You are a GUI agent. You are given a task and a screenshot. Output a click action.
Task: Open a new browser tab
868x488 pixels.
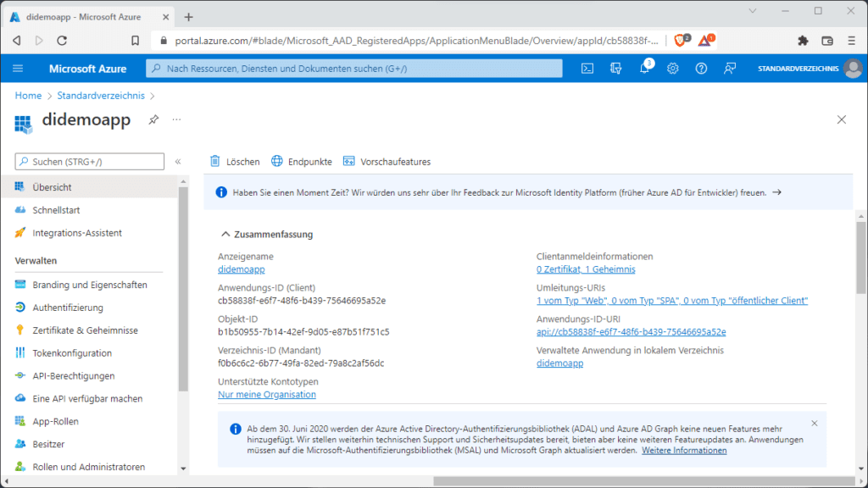pyautogui.click(x=189, y=17)
